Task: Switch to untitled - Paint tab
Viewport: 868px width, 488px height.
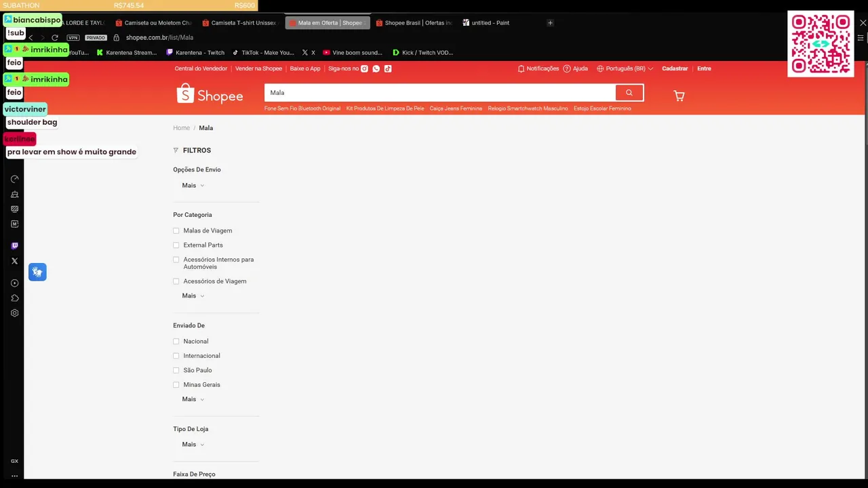Action: [x=486, y=23]
